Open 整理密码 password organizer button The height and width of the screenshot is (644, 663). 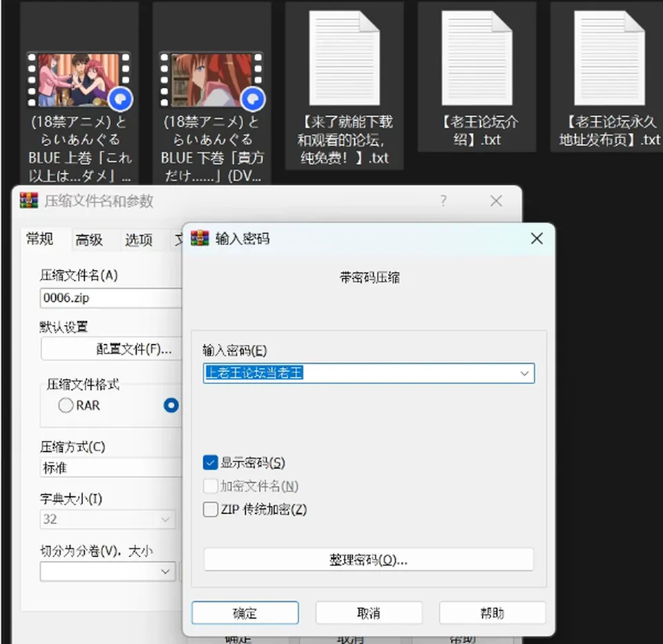click(369, 560)
